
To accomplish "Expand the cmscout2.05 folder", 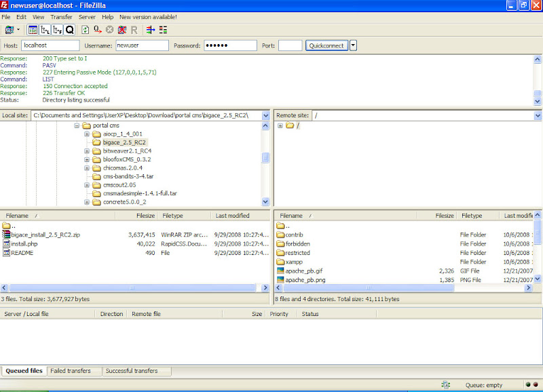I will point(87,185).
